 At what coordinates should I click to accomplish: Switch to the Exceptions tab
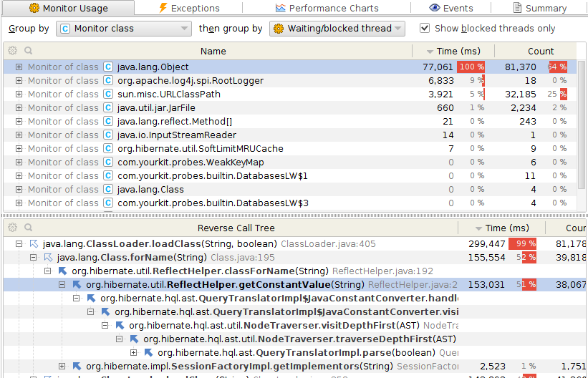pos(188,8)
